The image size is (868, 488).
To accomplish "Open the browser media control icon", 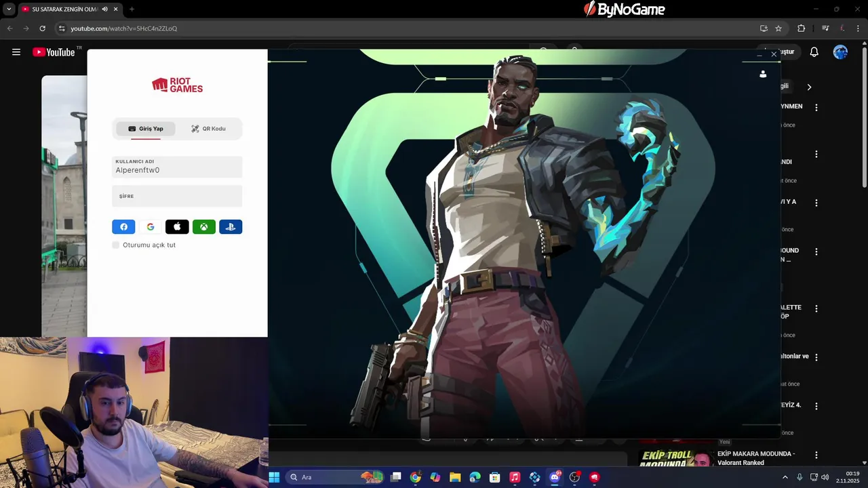I will [x=825, y=28].
